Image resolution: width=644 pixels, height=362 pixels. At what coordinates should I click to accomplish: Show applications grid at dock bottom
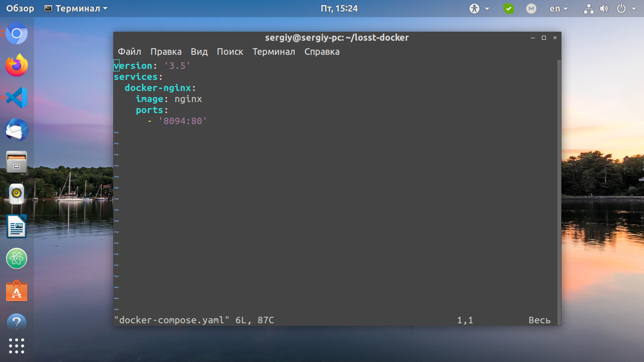tap(17, 346)
